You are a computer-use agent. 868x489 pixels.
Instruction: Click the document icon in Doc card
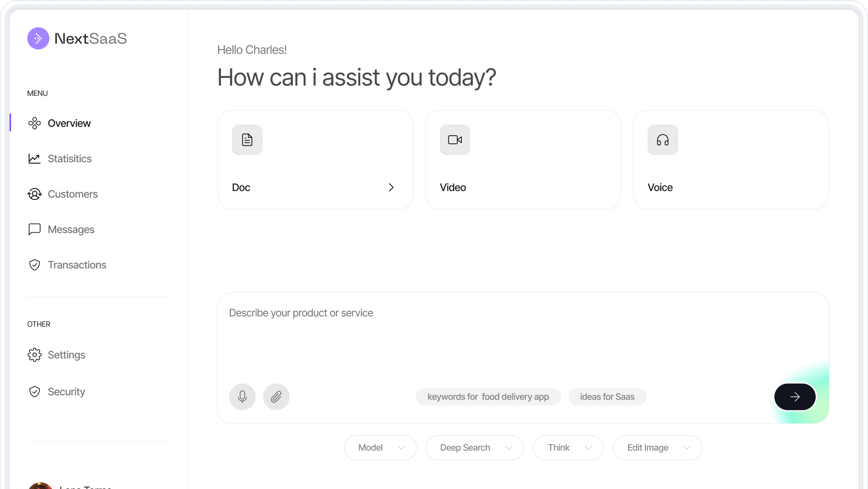tap(247, 140)
